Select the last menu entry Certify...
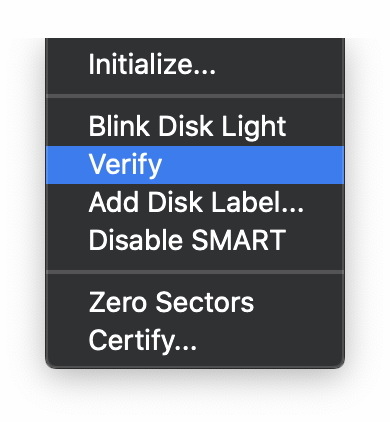390x422 pixels. tap(195, 340)
